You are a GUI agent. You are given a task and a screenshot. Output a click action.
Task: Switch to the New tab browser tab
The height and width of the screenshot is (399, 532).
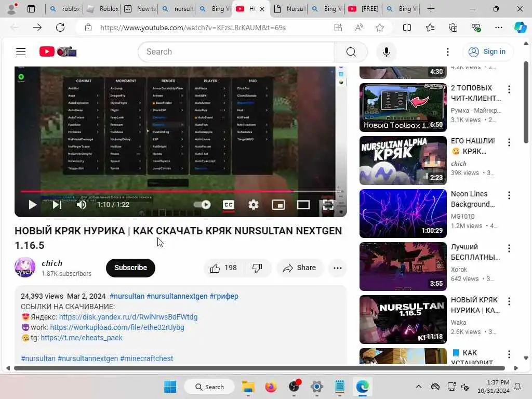point(140,9)
